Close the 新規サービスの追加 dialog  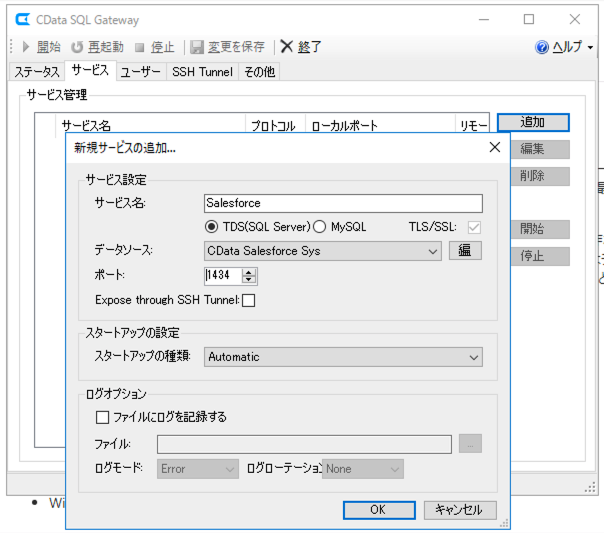point(495,147)
